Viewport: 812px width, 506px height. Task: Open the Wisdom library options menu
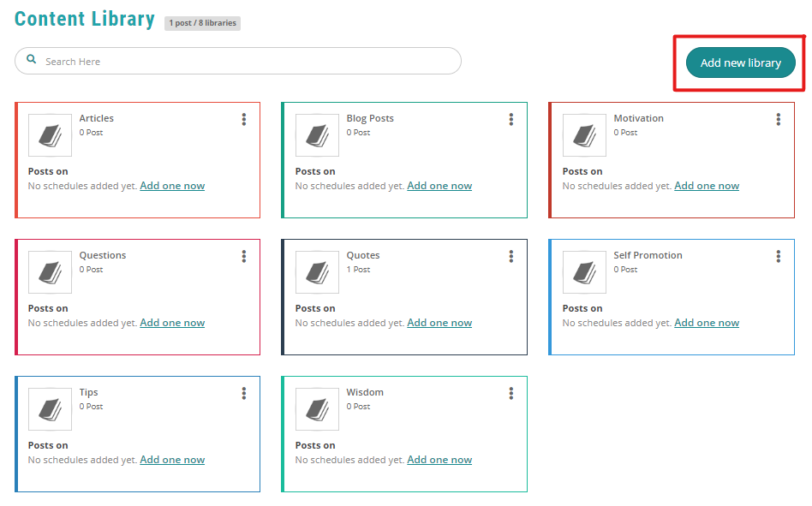pyautogui.click(x=511, y=394)
